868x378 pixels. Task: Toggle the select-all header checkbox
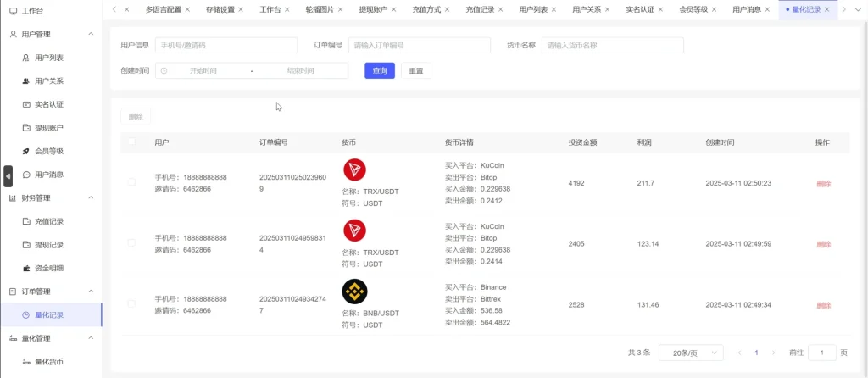coord(131,142)
